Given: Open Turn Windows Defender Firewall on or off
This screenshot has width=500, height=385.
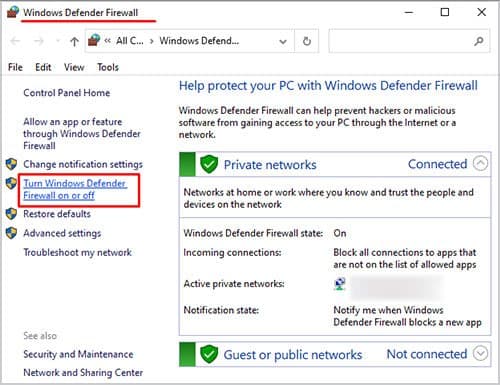Looking at the screenshot, I should [x=75, y=189].
